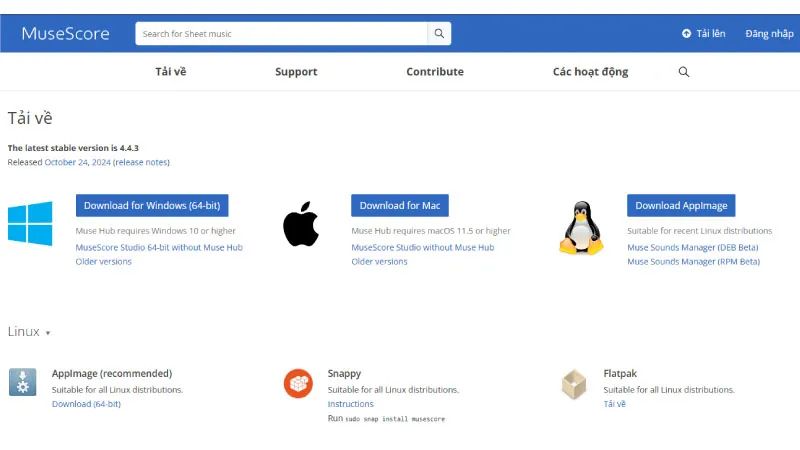Click the magnifier search button in header
Screen dimensions: 800x450
[x=439, y=34]
